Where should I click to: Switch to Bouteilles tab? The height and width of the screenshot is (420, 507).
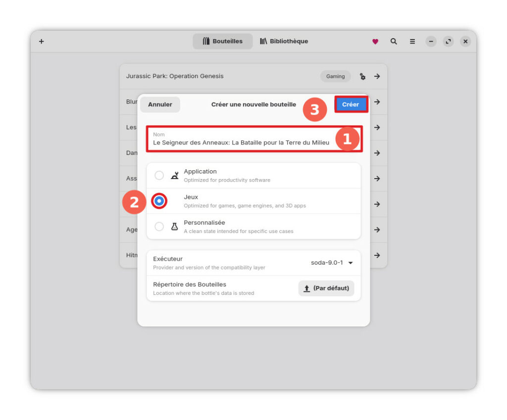(x=223, y=42)
